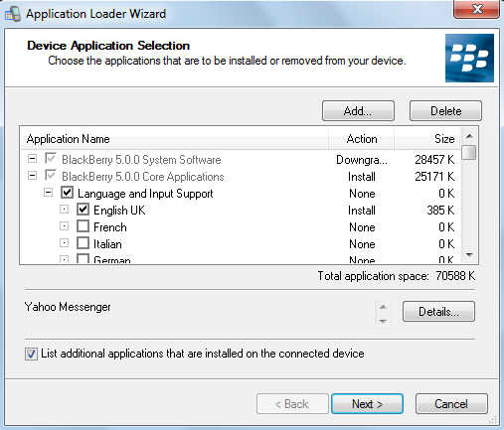Collapse BlackBerry 5.0.0 Core Applications node
This screenshot has width=504, height=430.
pyautogui.click(x=32, y=176)
